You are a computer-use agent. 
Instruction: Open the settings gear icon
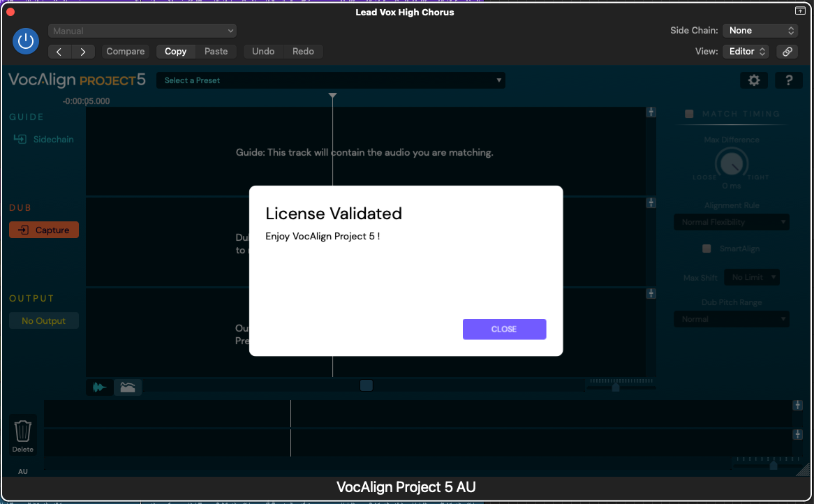point(754,80)
